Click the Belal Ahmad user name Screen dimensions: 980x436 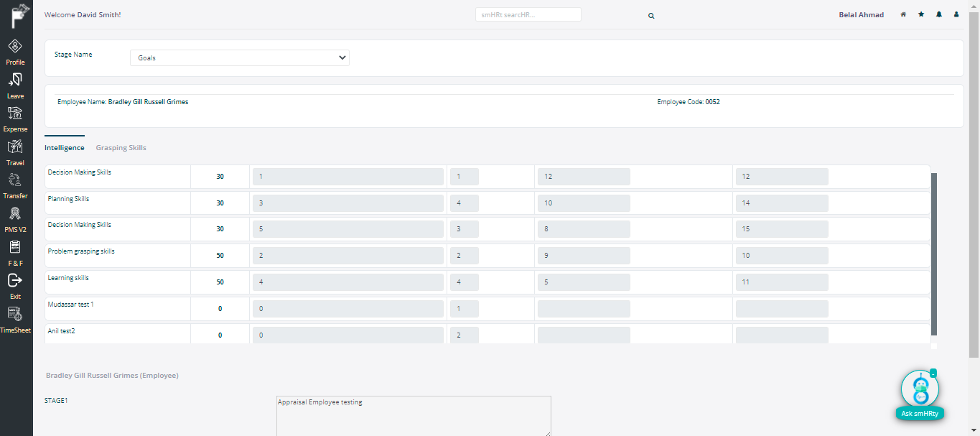[861, 15]
